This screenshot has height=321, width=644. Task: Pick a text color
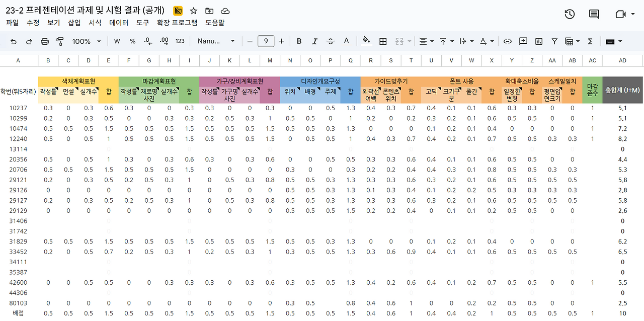pos(346,41)
